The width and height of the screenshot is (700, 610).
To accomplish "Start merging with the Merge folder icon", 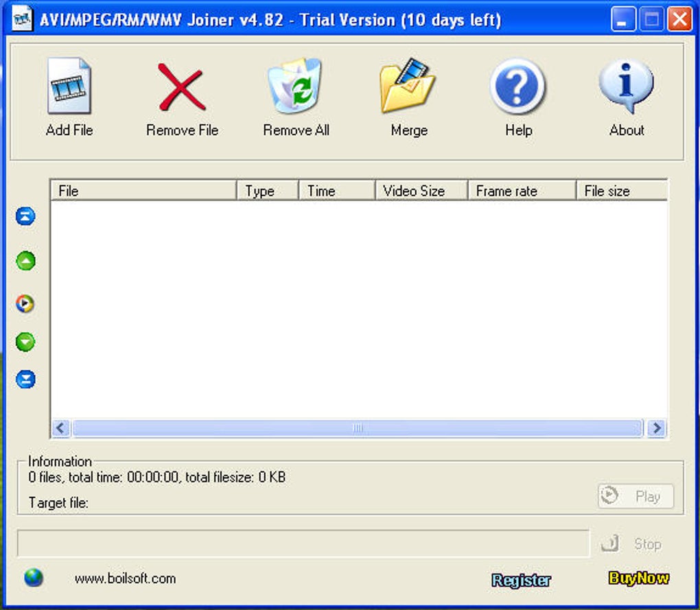I will pyautogui.click(x=407, y=85).
